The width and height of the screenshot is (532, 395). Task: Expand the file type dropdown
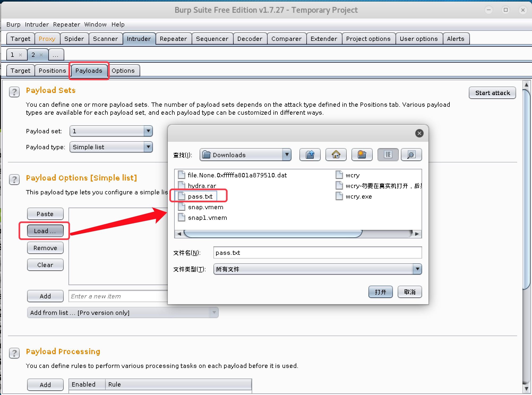(x=417, y=269)
